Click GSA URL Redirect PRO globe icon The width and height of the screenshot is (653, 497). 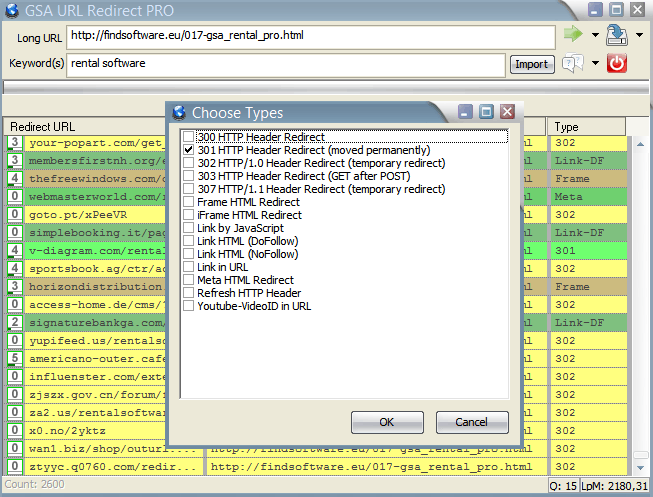pos(12,10)
